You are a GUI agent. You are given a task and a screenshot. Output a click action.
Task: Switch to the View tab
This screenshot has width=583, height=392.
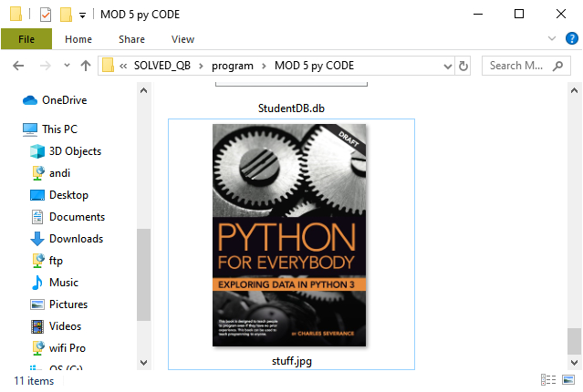coord(182,39)
